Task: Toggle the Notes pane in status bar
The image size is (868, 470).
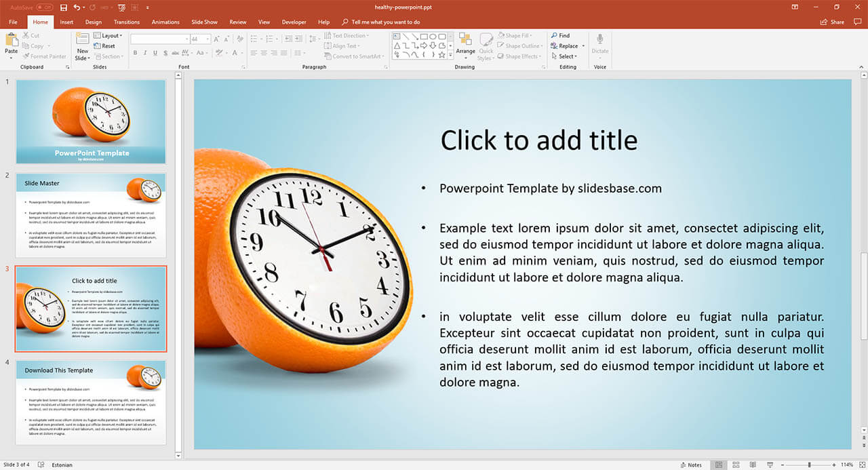Action: pos(690,465)
